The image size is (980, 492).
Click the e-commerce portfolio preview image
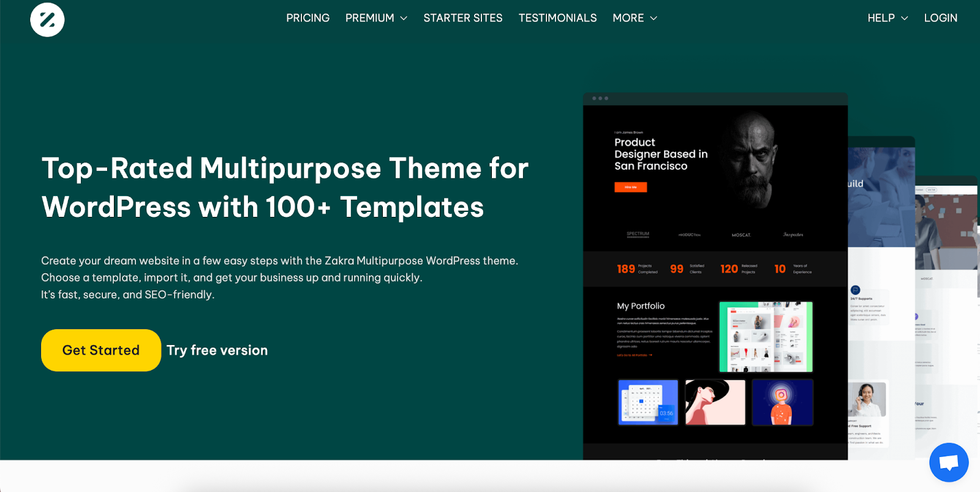[x=766, y=336]
